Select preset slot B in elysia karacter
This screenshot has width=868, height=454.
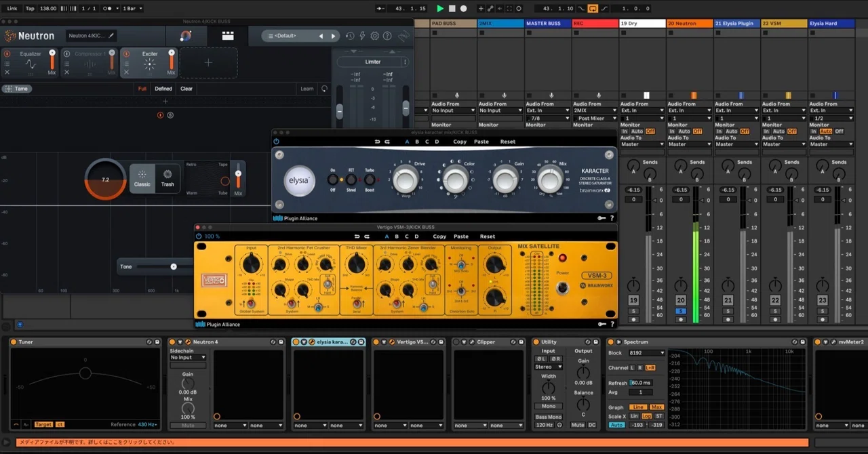(416, 142)
